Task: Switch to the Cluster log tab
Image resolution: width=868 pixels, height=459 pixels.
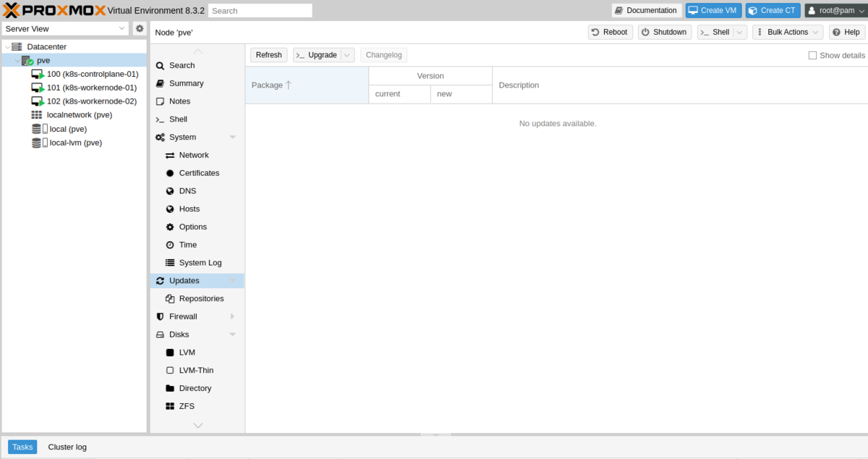Action: pos(67,447)
